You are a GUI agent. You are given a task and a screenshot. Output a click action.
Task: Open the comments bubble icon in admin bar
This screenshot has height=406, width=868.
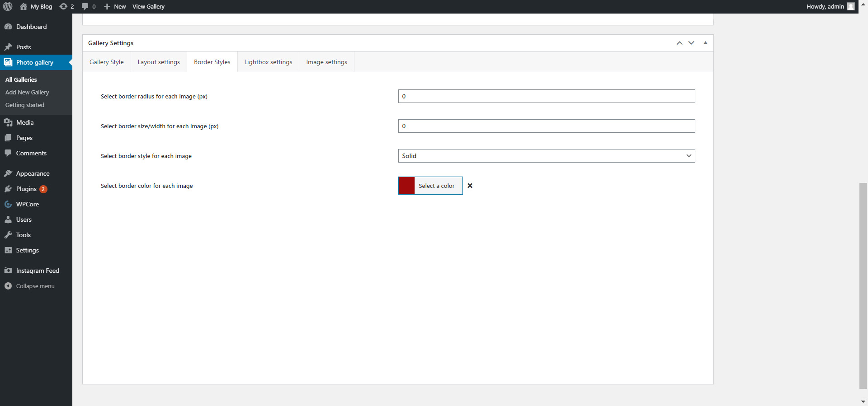[x=85, y=6]
